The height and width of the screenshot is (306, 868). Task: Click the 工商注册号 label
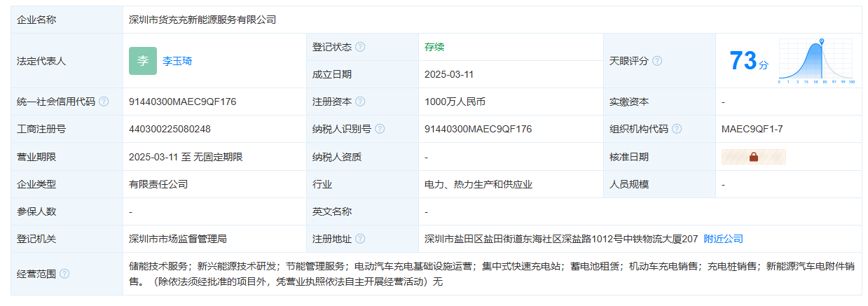point(41,129)
